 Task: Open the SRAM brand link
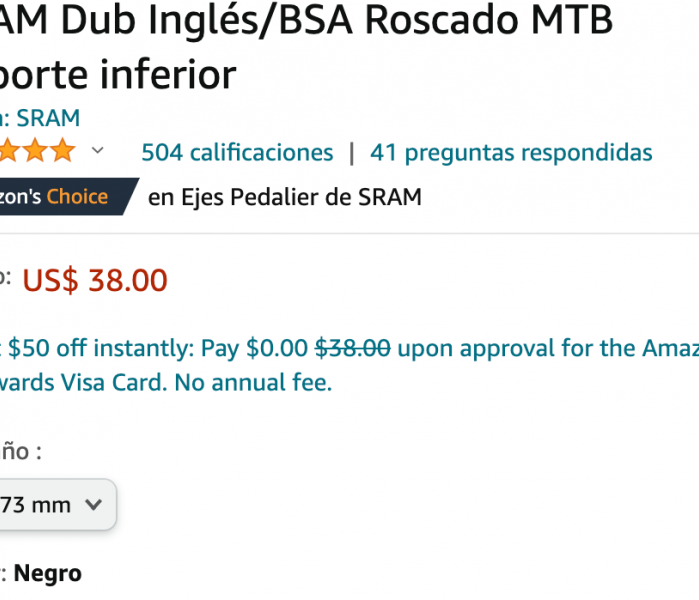click(48, 118)
